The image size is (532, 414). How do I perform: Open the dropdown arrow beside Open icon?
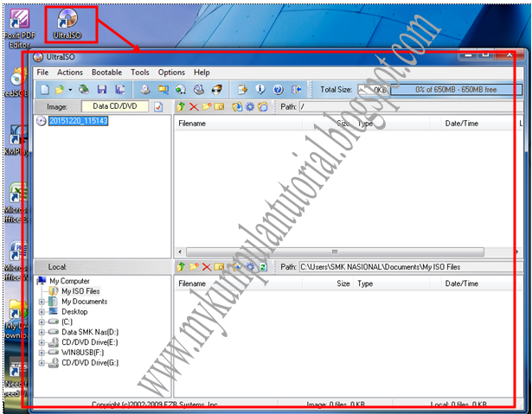point(70,90)
